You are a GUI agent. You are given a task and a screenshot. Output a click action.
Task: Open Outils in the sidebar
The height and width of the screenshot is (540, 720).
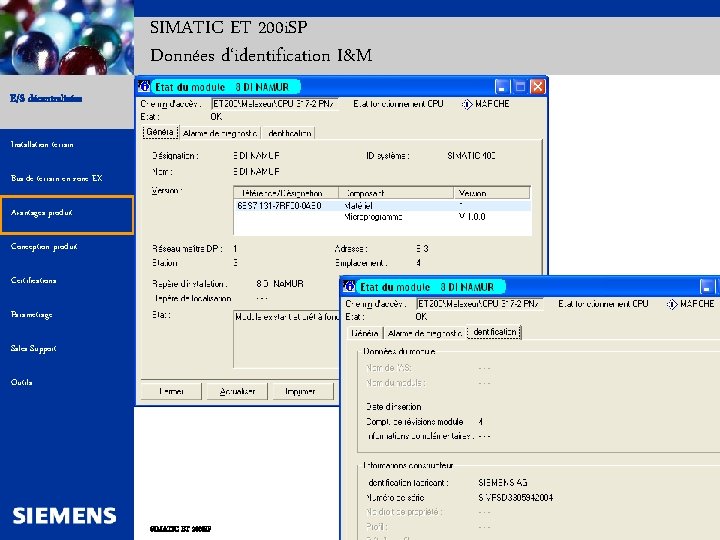click(21, 382)
